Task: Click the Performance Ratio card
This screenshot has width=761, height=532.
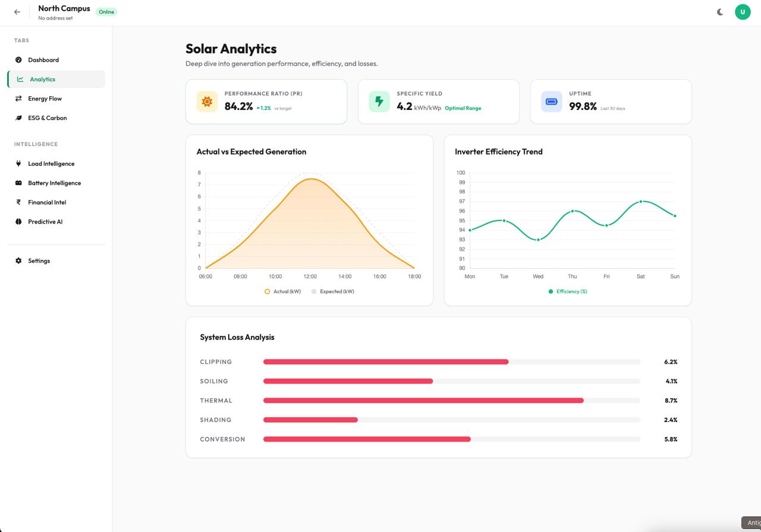Action: [x=266, y=102]
